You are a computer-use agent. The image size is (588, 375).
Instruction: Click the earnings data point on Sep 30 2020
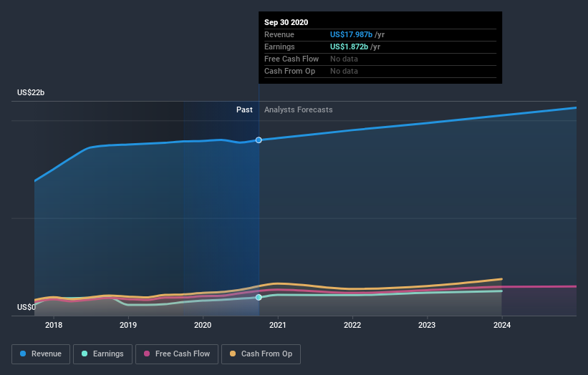click(x=259, y=298)
